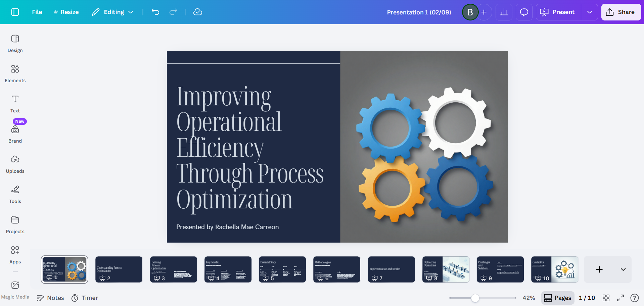Open the Brand panel
This screenshot has height=306, width=644.
15,134
